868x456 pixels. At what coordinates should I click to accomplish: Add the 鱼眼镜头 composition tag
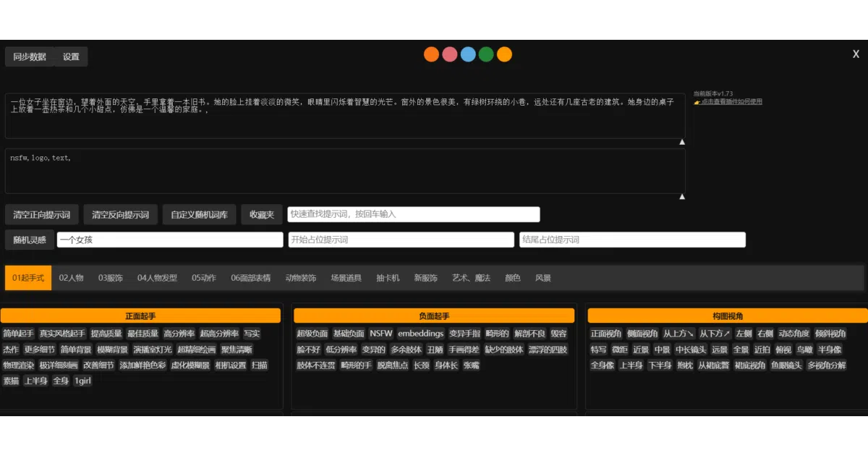click(x=787, y=366)
